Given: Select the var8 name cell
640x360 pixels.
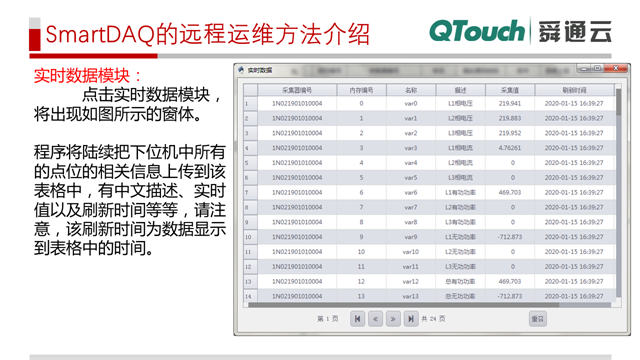Looking at the screenshot, I should tap(411, 222).
